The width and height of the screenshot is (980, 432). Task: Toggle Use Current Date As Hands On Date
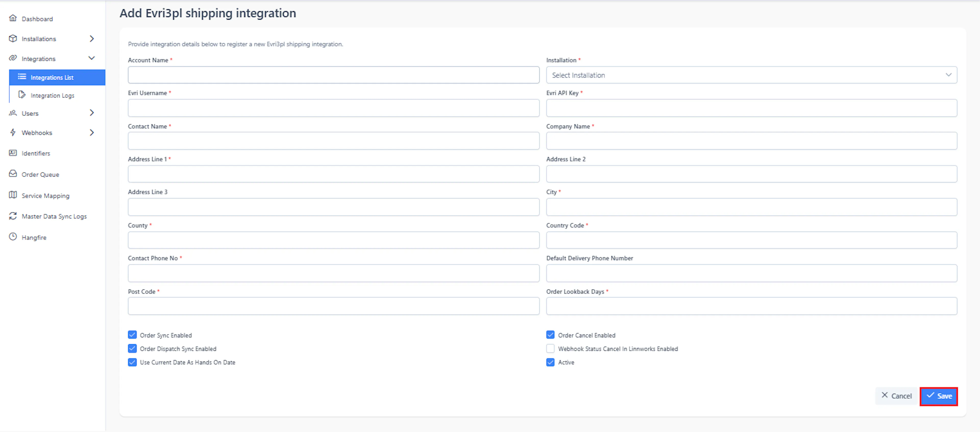coord(132,362)
